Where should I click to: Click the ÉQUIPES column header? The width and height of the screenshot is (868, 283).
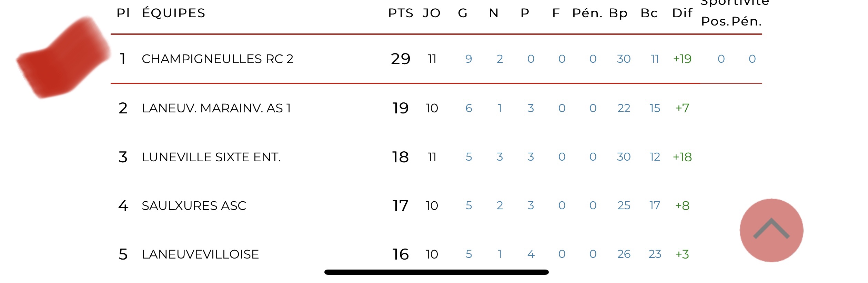coord(173,13)
